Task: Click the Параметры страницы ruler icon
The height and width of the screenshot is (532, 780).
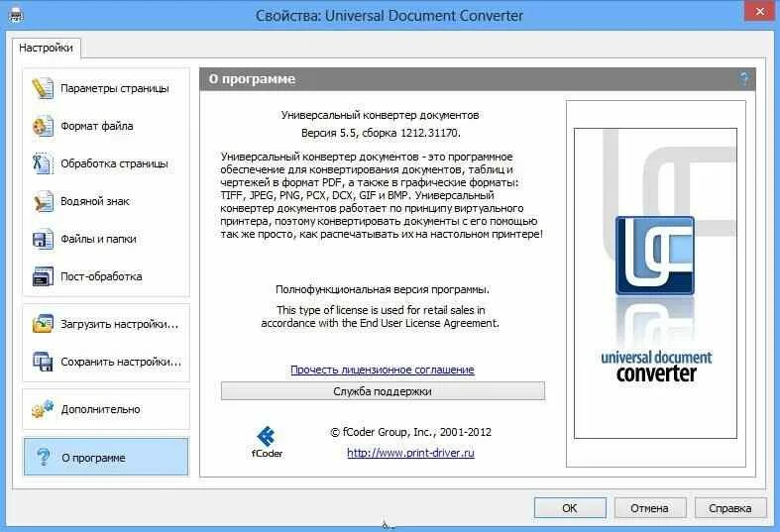Action: click(43, 88)
